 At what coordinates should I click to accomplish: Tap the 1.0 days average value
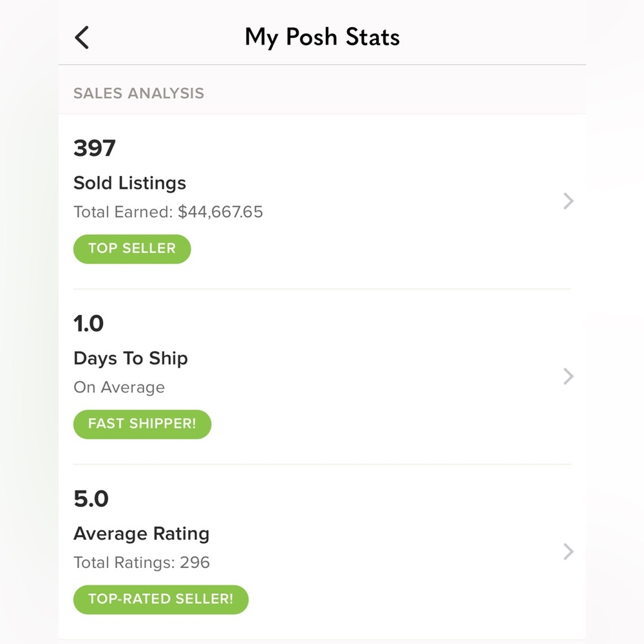(88, 323)
